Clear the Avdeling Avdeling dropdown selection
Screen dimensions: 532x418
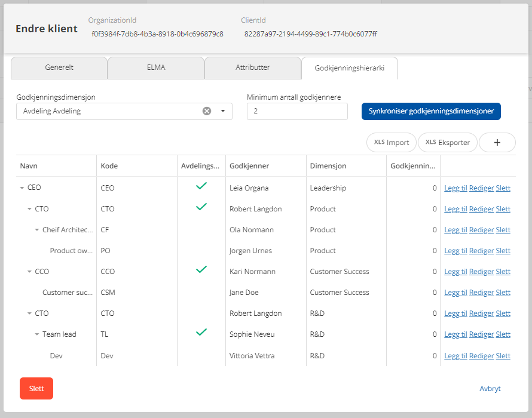click(x=207, y=111)
